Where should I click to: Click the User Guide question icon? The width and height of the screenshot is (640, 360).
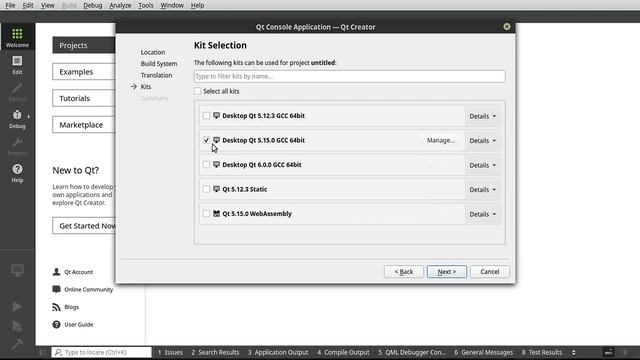click(x=56, y=324)
